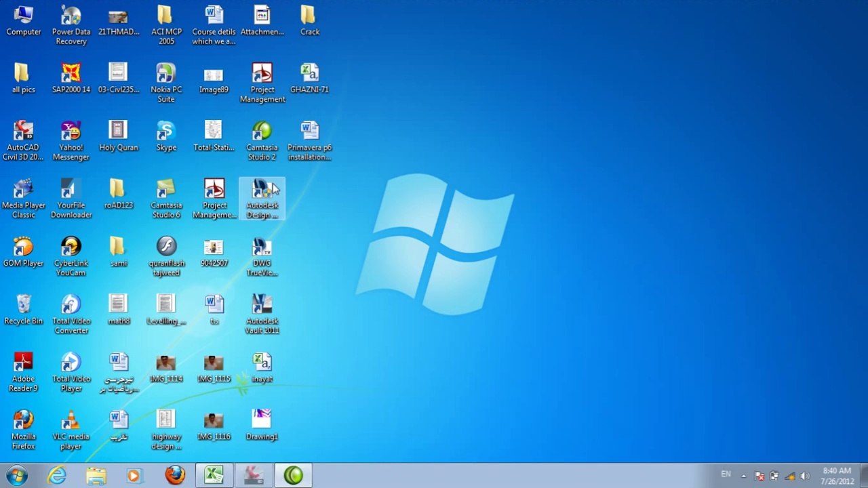868x488 pixels.
Task: Launch SAP2000 14 from desktop
Action: point(71,78)
